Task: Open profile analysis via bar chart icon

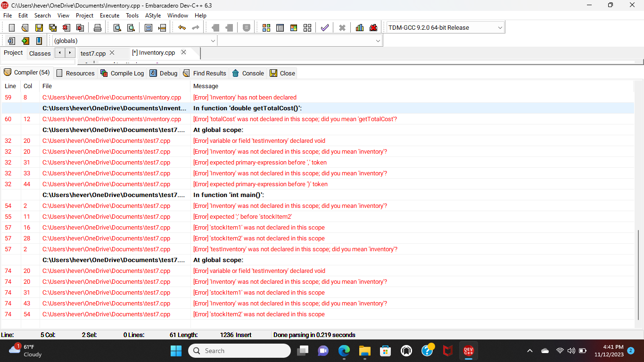Action: pyautogui.click(x=359, y=27)
